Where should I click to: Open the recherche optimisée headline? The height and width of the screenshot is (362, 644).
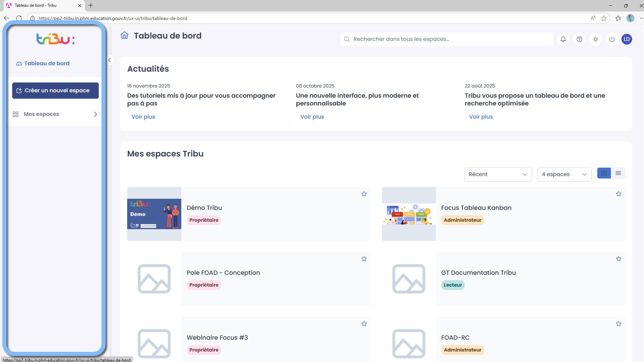(535, 99)
